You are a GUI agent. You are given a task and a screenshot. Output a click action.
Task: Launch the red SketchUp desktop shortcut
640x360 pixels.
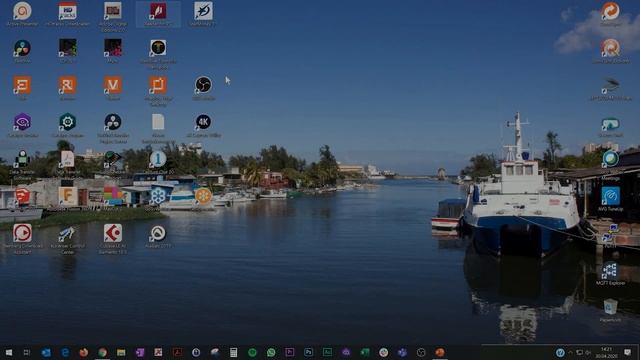tap(22, 197)
